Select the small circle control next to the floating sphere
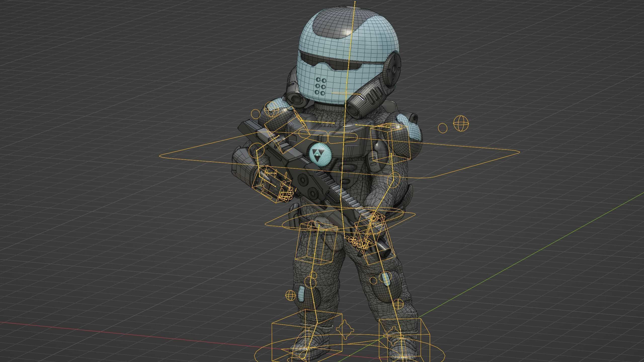 pos(443,128)
